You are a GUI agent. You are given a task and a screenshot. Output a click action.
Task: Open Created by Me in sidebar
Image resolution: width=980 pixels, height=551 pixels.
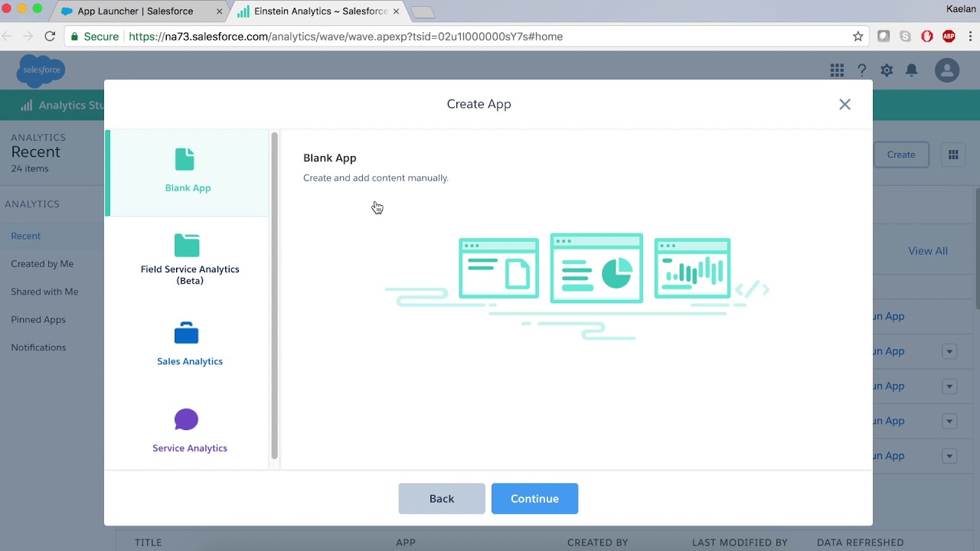coord(42,264)
